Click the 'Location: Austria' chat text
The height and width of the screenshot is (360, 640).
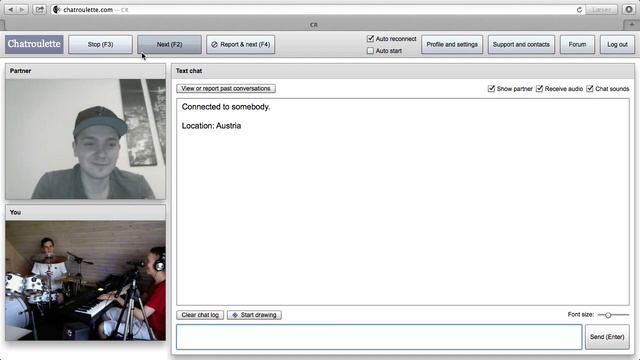tap(211, 126)
